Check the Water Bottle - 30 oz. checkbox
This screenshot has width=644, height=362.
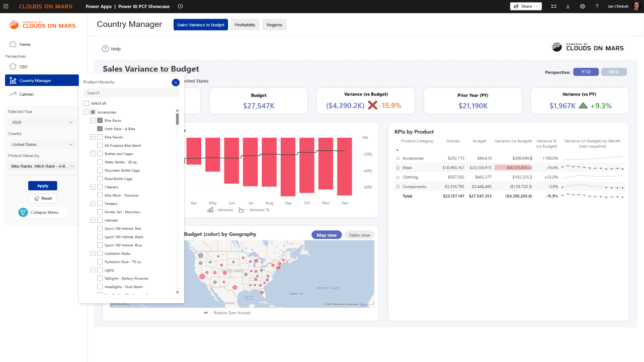tap(100, 162)
